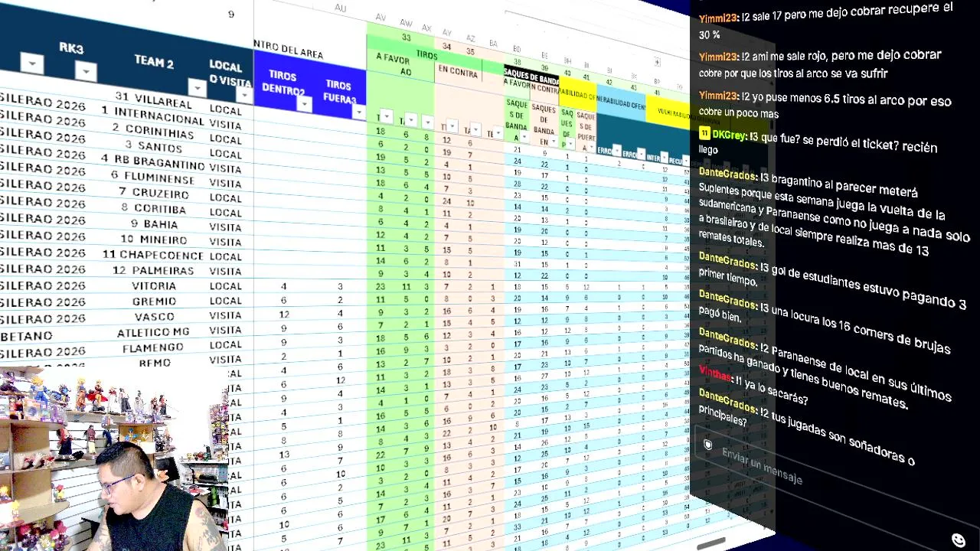Select column header AW
Screen dimensions: 980x551
coord(406,23)
